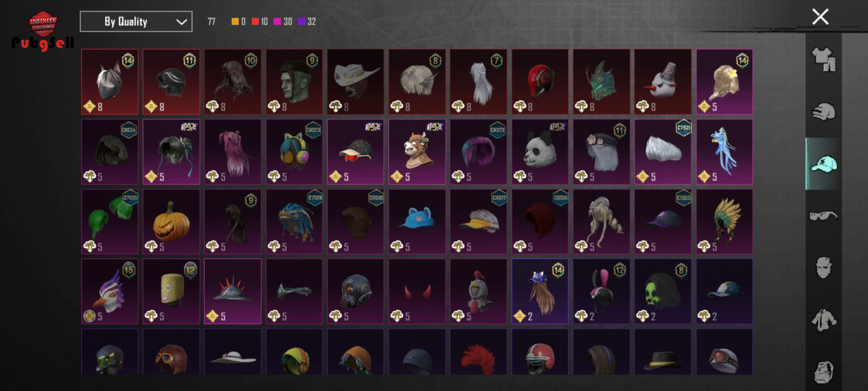868x391 pixels.
Task: Click the dropdown chevron arrow
Action: [x=181, y=22]
